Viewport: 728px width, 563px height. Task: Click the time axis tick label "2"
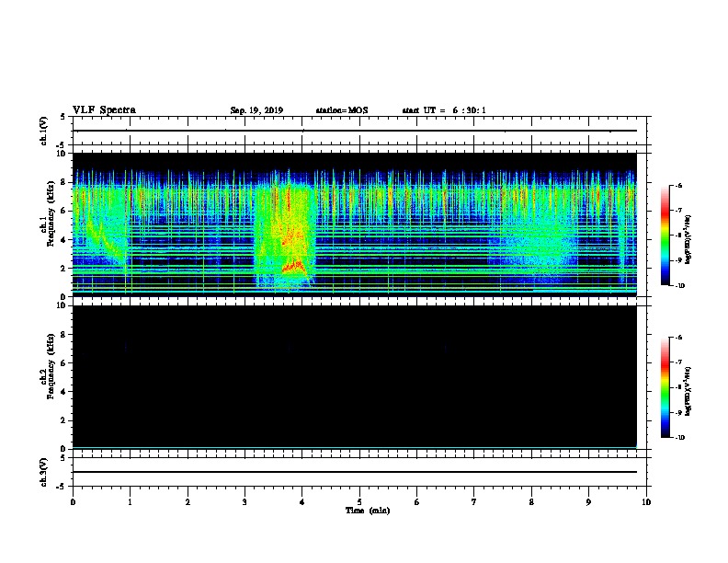click(x=188, y=502)
